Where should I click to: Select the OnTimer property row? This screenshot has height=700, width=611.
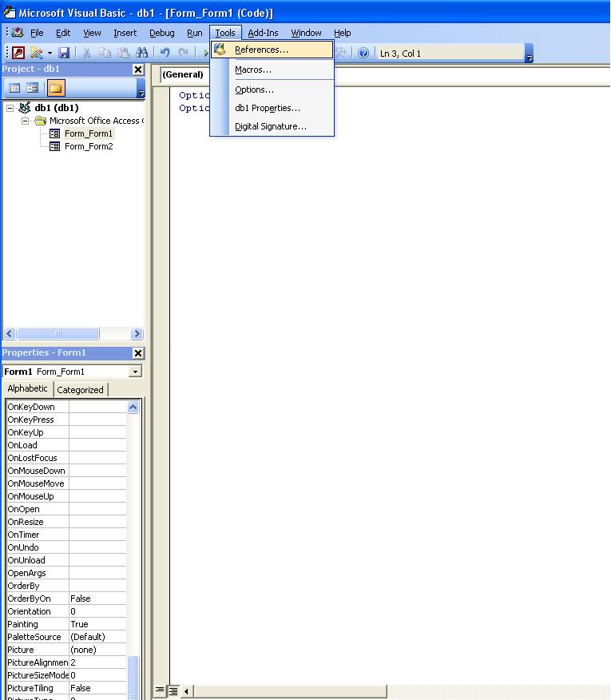click(x=66, y=535)
